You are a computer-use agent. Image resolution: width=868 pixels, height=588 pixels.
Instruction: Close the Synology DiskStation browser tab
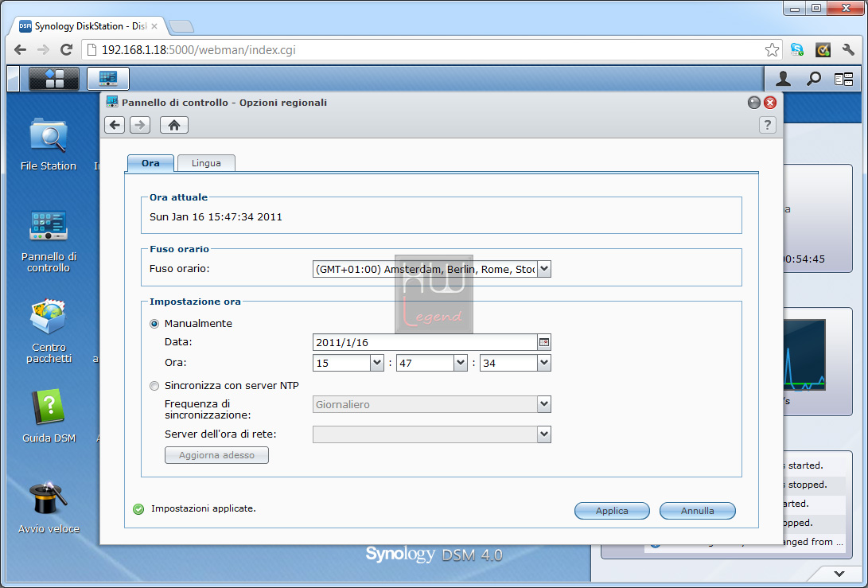pos(154,26)
